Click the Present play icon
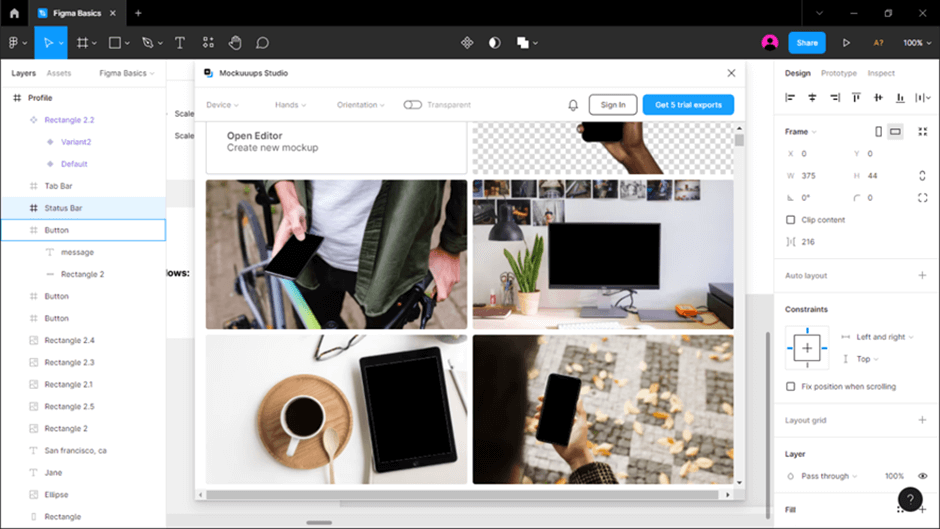This screenshot has width=940, height=529. [x=846, y=43]
